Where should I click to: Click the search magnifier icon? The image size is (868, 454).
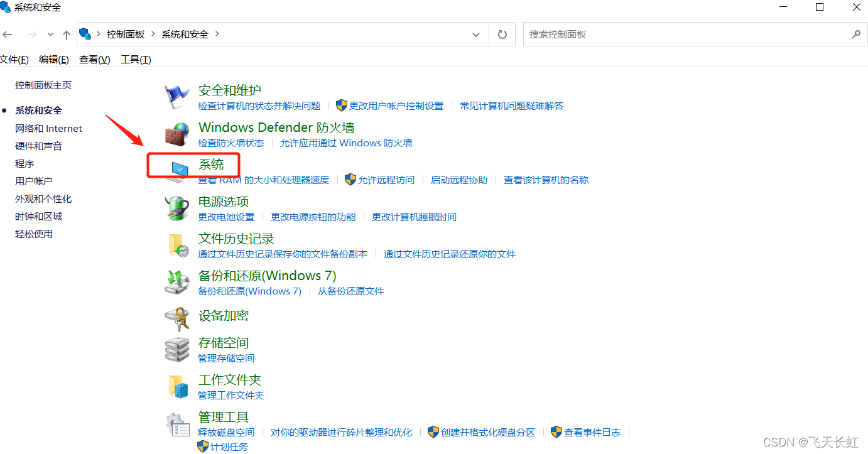(x=855, y=35)
